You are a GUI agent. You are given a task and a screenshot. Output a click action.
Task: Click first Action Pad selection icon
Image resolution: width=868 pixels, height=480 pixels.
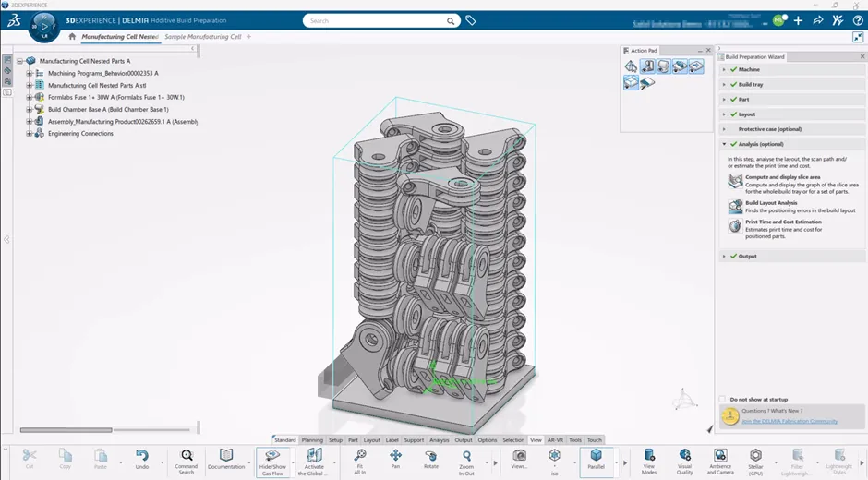pyautogui.click(x=631, y=66)
